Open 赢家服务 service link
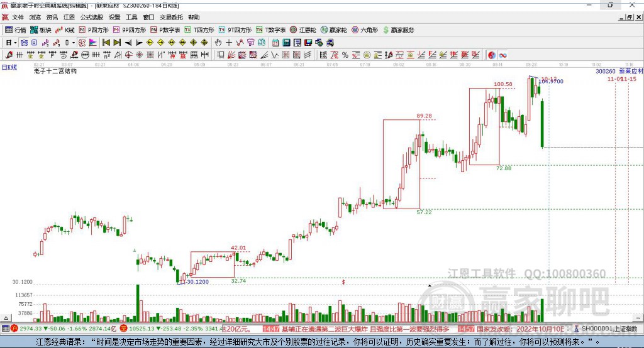The height and width of the screenshot is (348, 644). click(398, 30)
